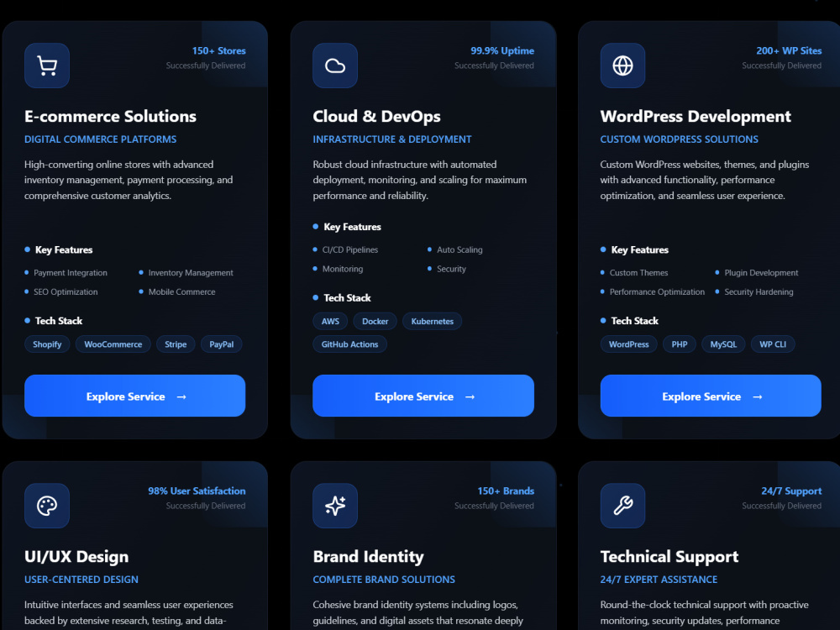840x630 pixels.
Task: Select the PHP tech tag
Action: coord(680,344)
